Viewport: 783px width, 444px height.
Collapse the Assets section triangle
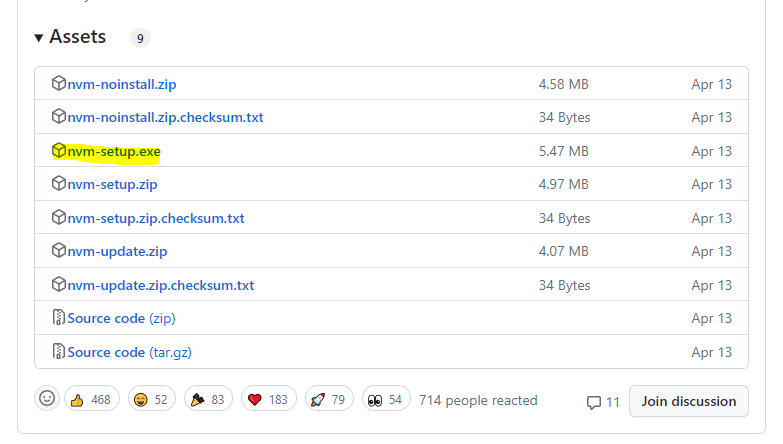(38, 38)
